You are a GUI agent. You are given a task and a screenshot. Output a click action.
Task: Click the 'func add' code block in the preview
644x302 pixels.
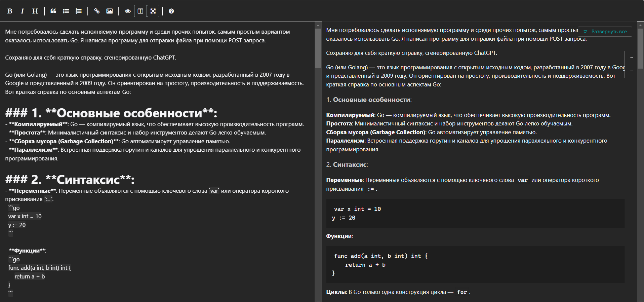[x=475, y=264]
